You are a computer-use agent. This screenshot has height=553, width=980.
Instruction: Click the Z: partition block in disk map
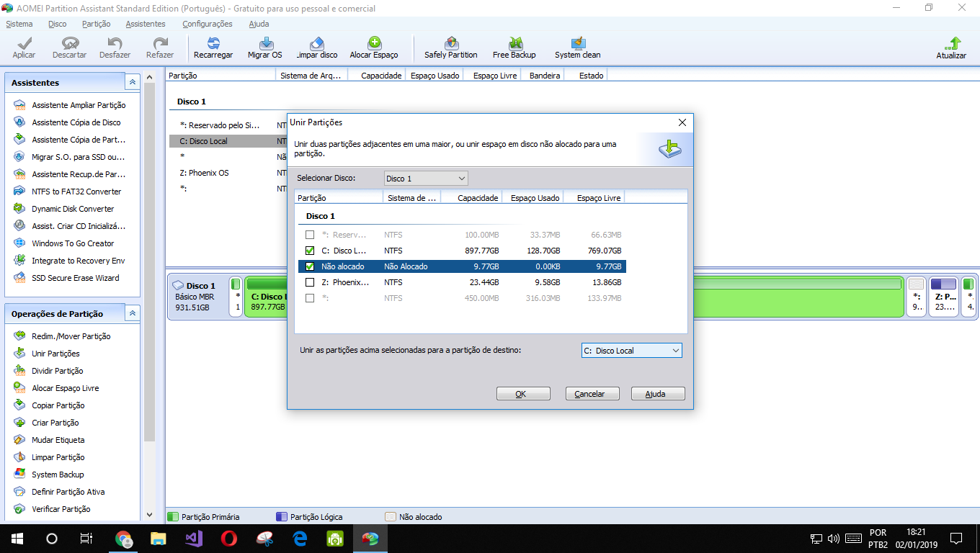click(x=943, y=296)
